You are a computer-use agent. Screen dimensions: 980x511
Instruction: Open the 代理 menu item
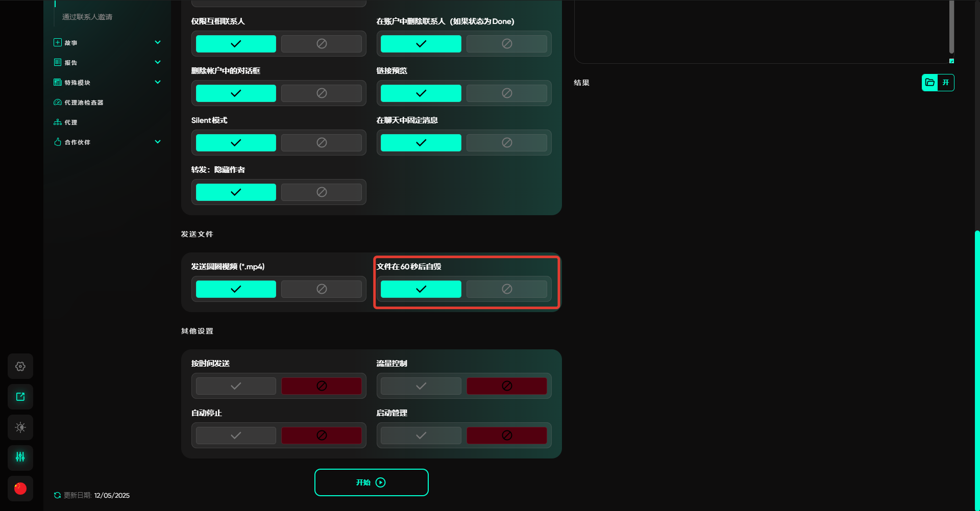[71, 122]
